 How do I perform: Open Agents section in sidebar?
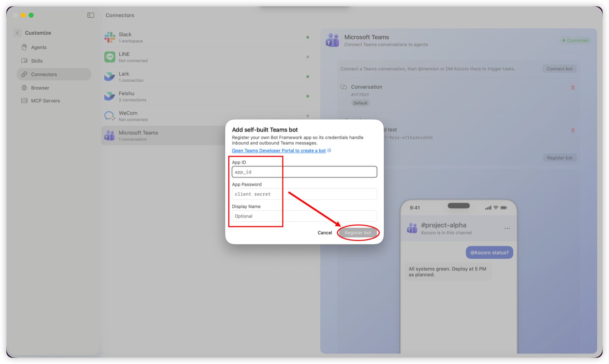point(54,47)
